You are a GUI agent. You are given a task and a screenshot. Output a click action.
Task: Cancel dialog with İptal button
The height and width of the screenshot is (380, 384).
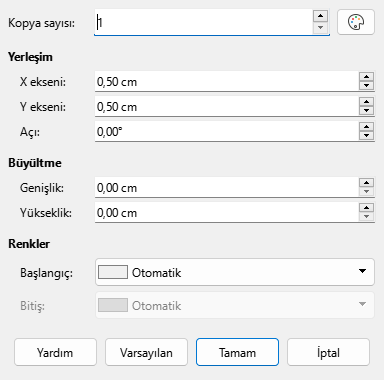[x=328, y=352]
